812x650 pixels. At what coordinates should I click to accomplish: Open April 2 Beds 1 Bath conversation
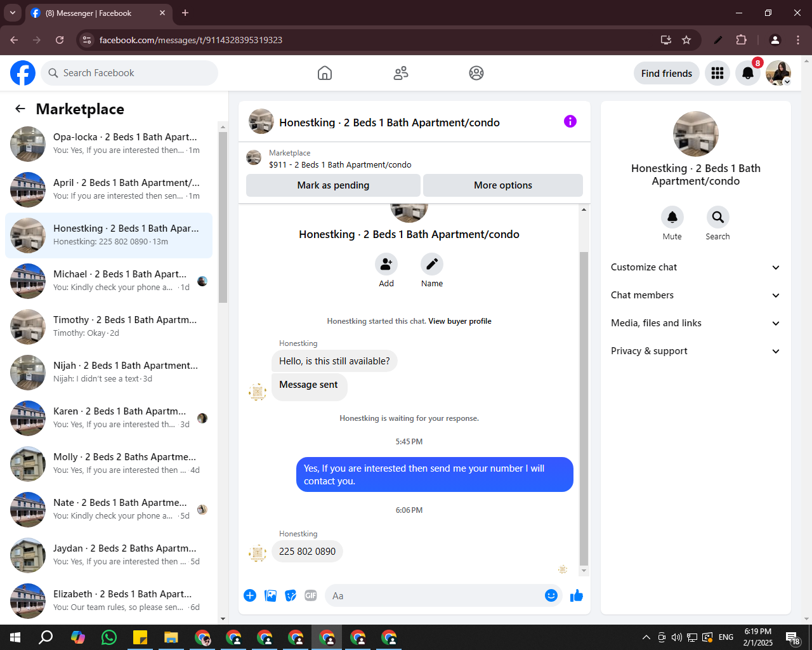109,190
